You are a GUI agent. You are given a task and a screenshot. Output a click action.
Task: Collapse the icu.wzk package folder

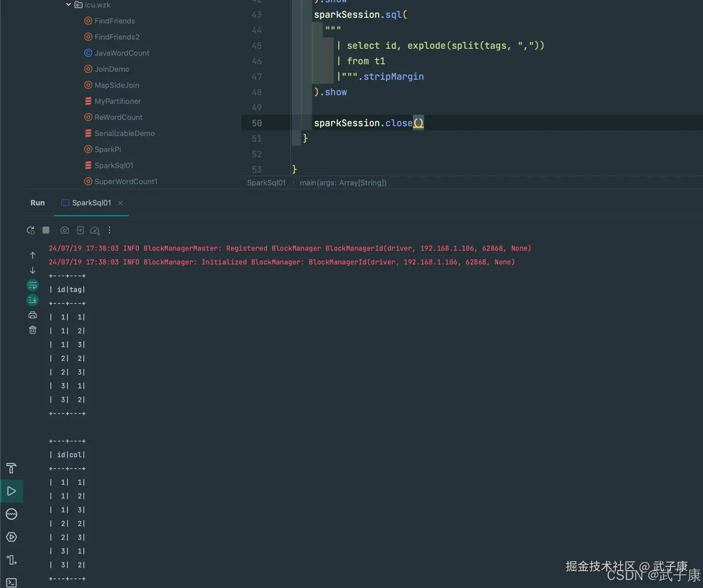68,5
